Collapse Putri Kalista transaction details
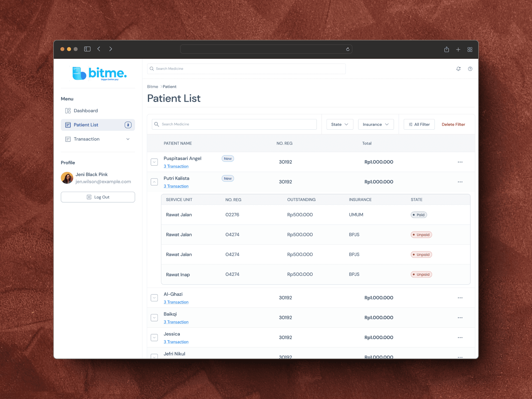The height and width of the screenshot is (399, 532). (154, 182)
